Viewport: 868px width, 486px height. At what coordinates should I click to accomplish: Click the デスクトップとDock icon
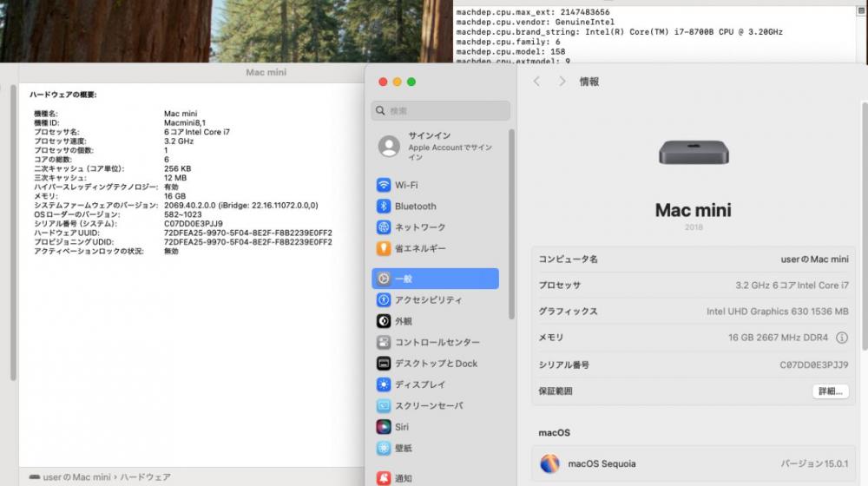tap(384, 363)
